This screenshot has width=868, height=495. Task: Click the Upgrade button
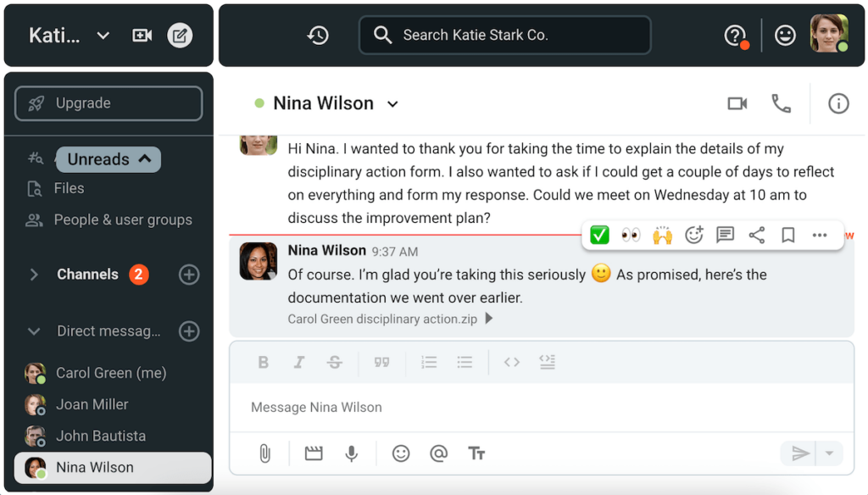[108, 103]
